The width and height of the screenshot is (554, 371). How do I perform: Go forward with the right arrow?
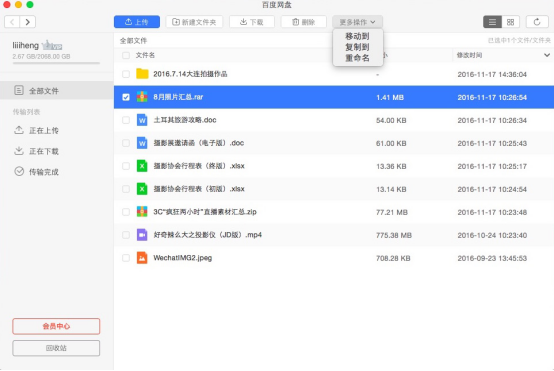point(28,22)
